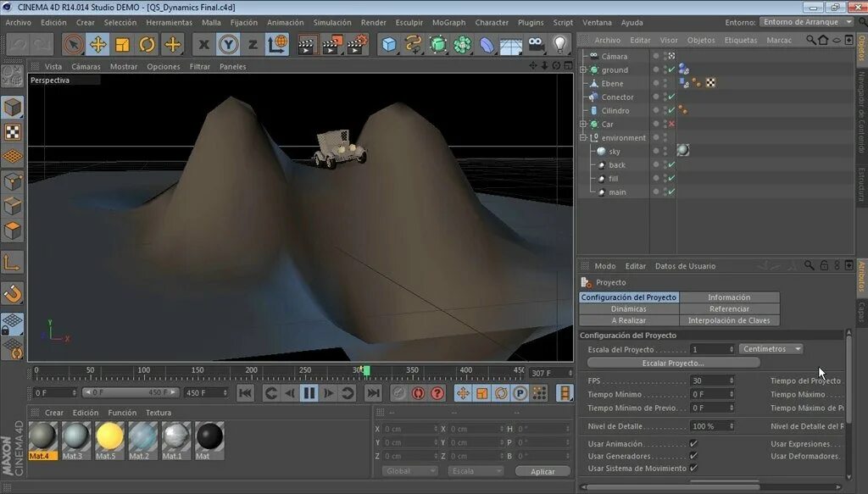Open Centímetros units dropdown
Screen dimensions: 868x494
(771, 349)
